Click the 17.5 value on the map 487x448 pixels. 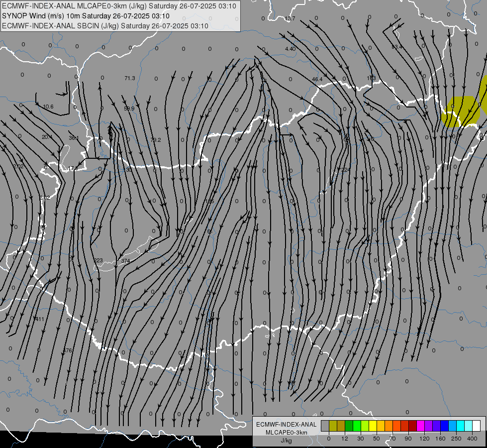point(73,168)
